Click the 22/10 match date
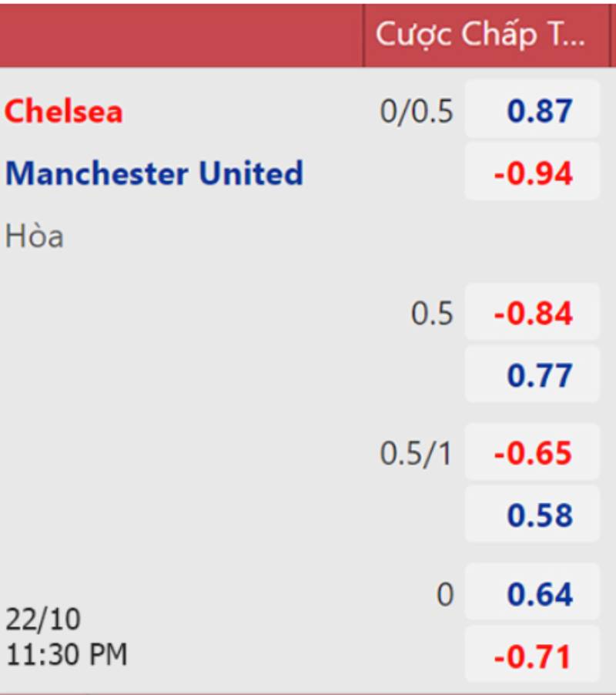This screenshot has height=695, width=616. [x=43, y=619]
